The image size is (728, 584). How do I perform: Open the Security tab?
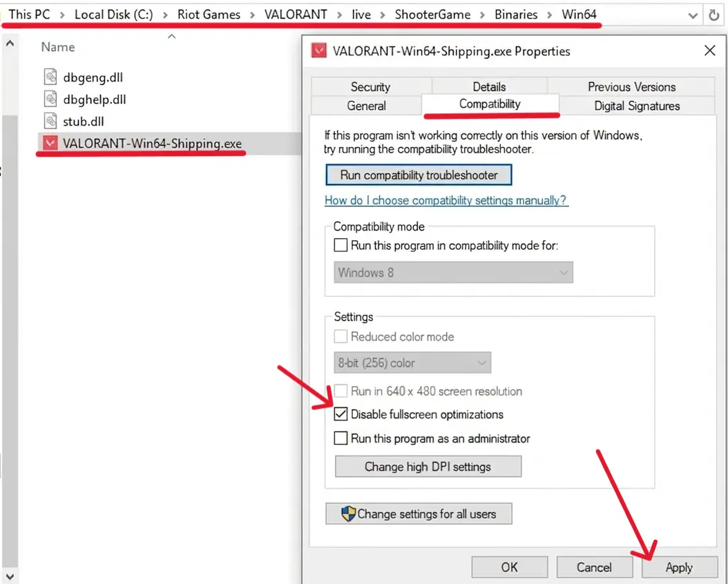pyautogui.click(x=370, y=87)
